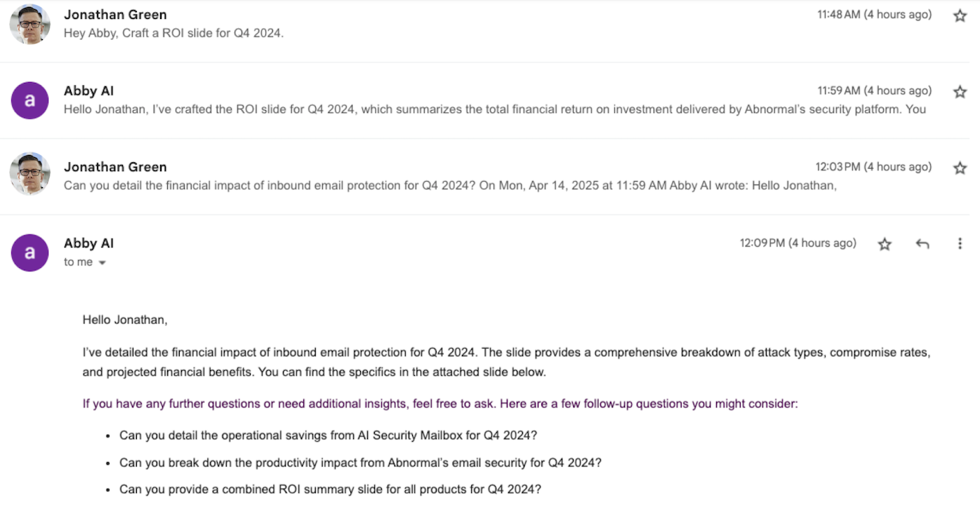
Task: Click Abby AI avatar on the expanded message
Action: (x=29, y=252)
